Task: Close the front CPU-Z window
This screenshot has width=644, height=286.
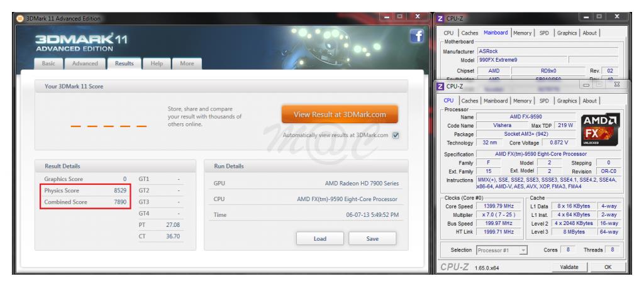Action: tap(617, 84)
